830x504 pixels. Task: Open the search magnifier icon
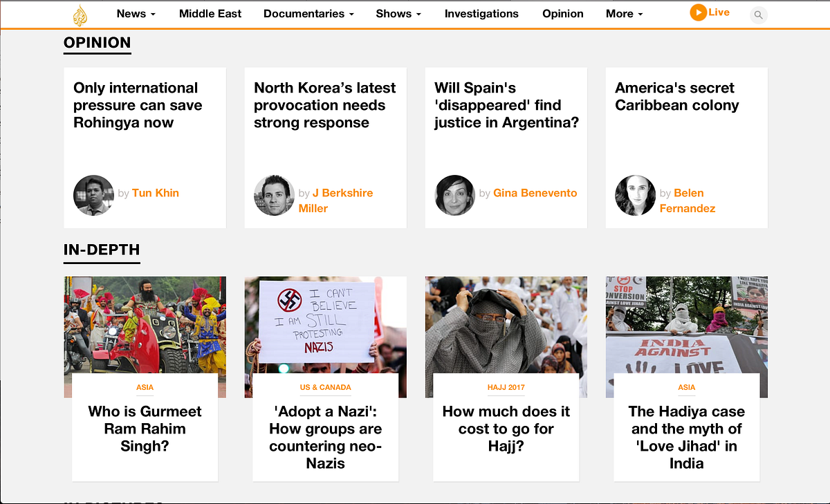[x=759, y=15]
